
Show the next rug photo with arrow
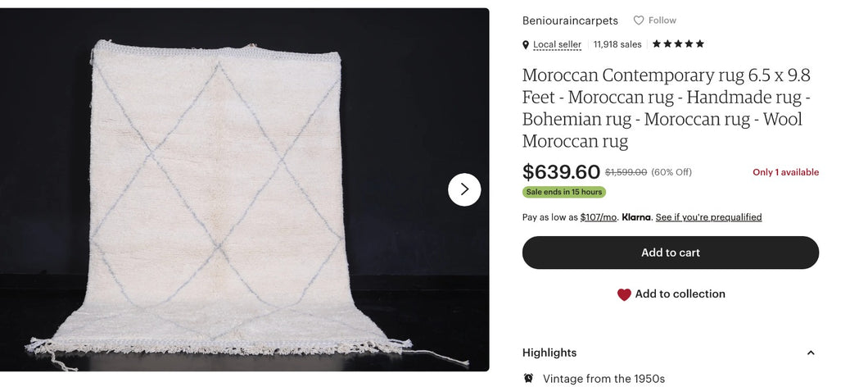click(x=464, y=189)
